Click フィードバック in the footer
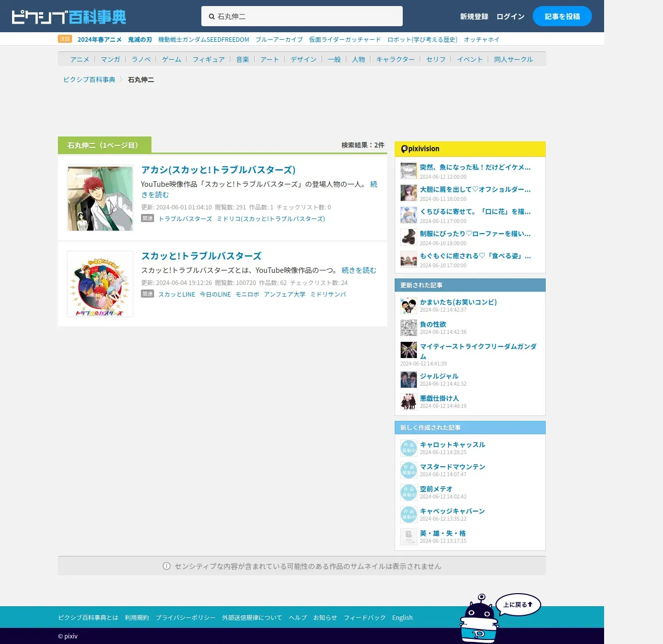This screenshot has width=663, height=644. pos(364,617)
